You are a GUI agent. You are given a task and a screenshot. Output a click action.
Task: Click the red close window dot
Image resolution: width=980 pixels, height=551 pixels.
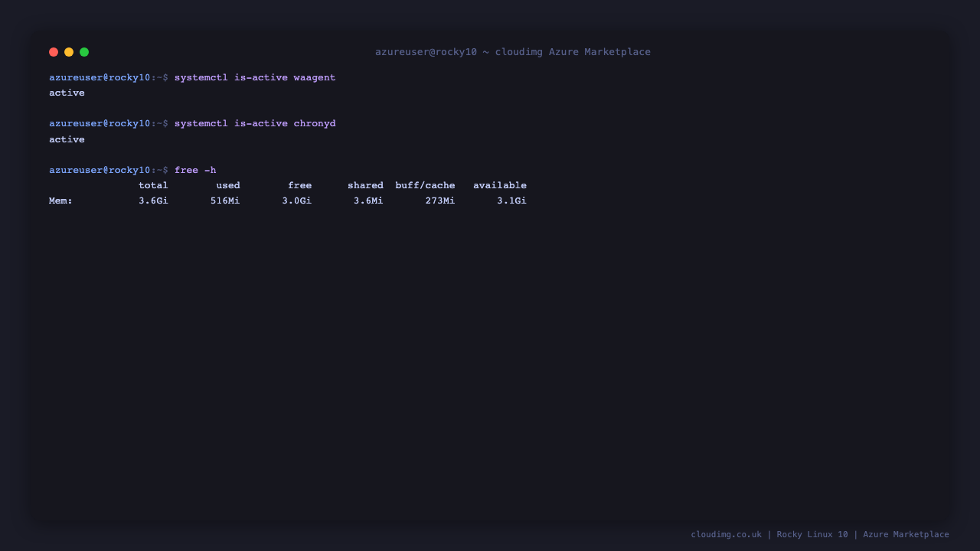point(54,52)
